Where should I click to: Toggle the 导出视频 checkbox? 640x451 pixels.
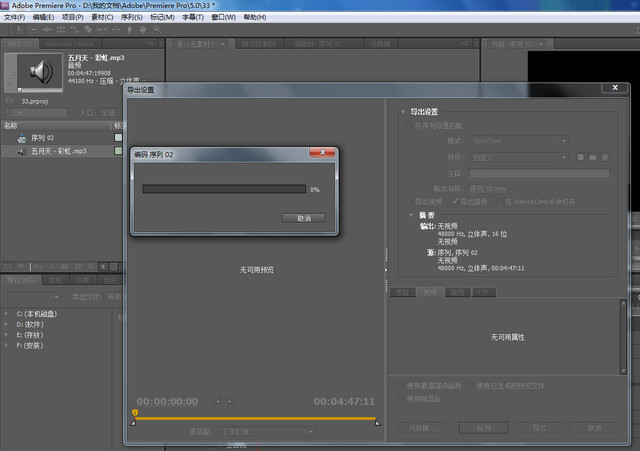pos(407,202)
